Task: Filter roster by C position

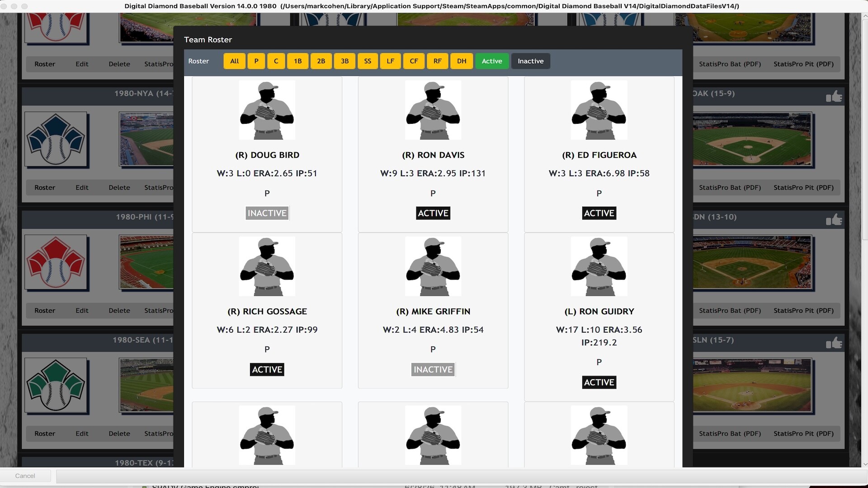Action: [x=276, y=61]
